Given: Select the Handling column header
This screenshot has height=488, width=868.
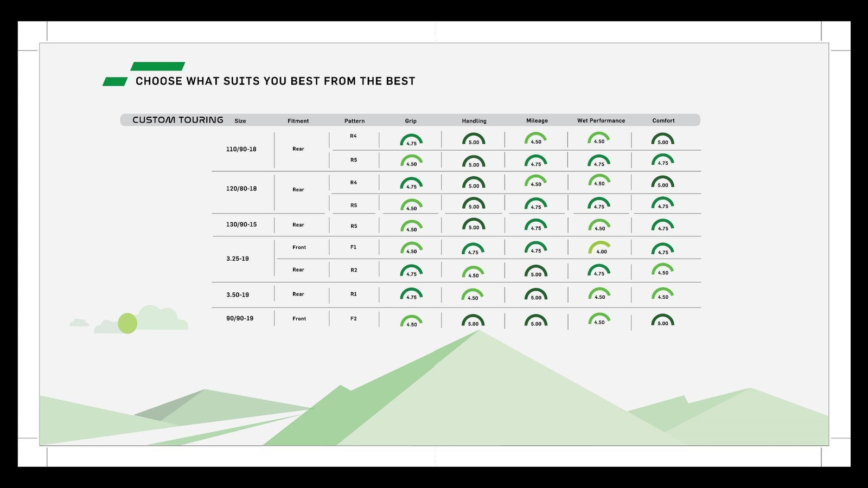Looking at the screenshot, I should [x=474, y=121].
